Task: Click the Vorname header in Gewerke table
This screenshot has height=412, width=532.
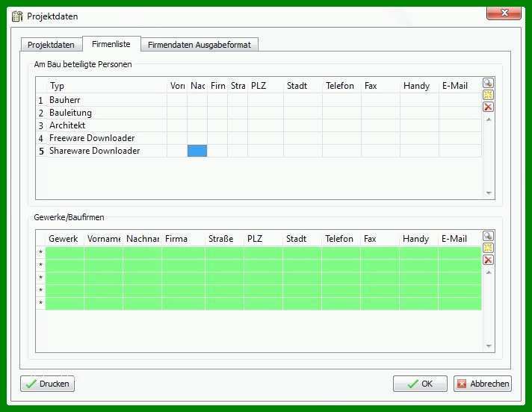Action: pos(103,239)
